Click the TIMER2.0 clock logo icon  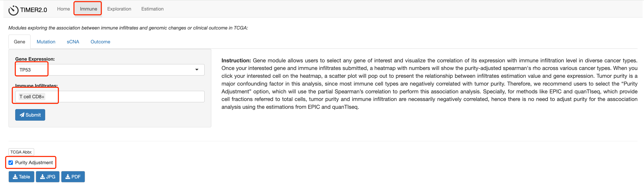[13, 10]
